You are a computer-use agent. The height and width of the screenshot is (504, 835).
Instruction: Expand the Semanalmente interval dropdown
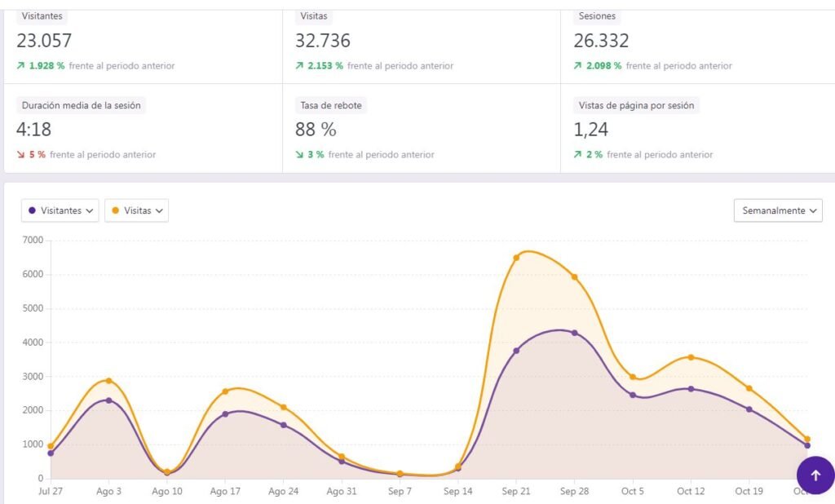(778, 210)
